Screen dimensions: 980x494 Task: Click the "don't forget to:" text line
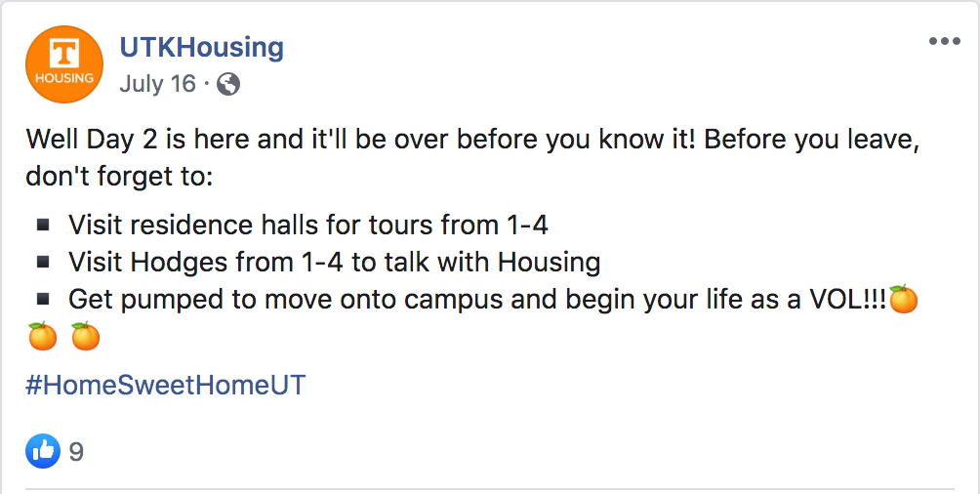[119, 178]
